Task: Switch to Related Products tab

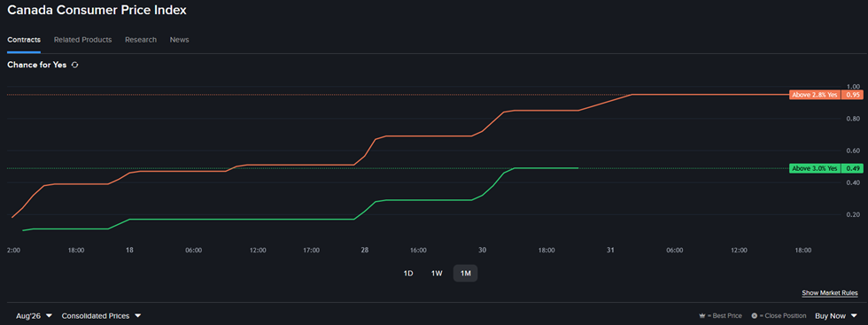Action: (82, 40)
